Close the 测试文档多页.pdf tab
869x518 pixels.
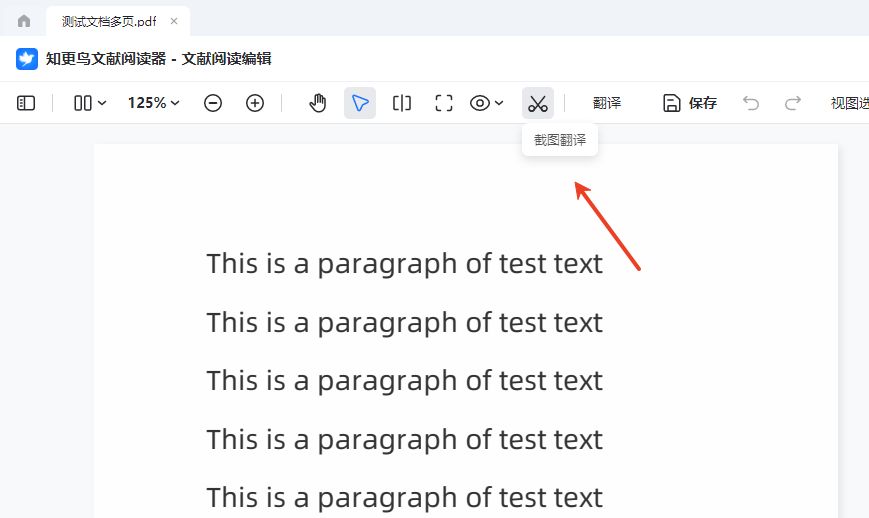pos(173,21)
